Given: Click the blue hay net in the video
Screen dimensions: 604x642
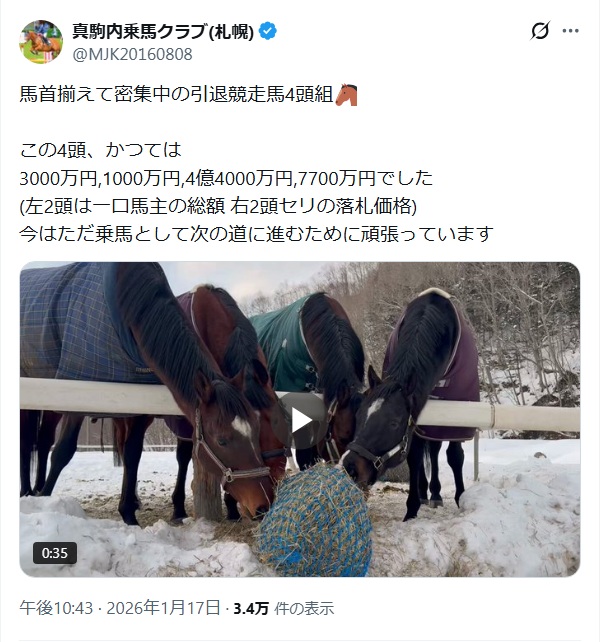Looking at the screenshot, I should [x=315, y=520].
